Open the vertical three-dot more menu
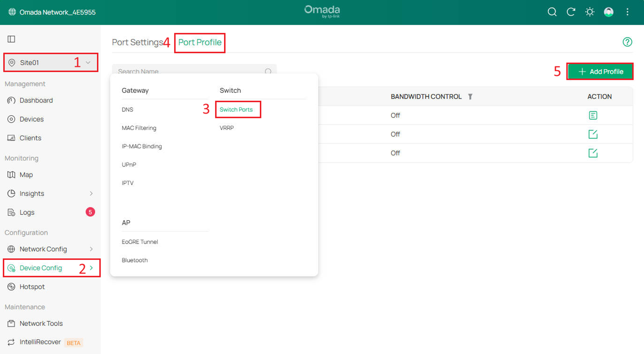 627,12
